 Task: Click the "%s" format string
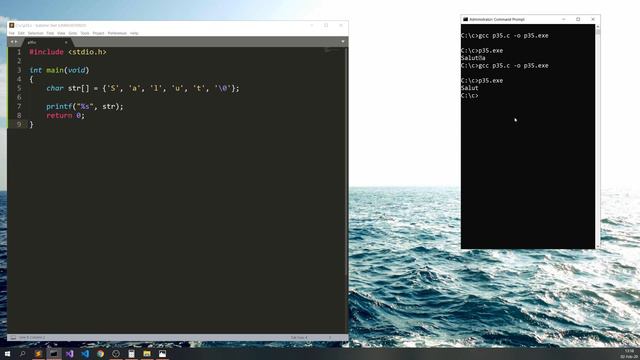point(85,107)
